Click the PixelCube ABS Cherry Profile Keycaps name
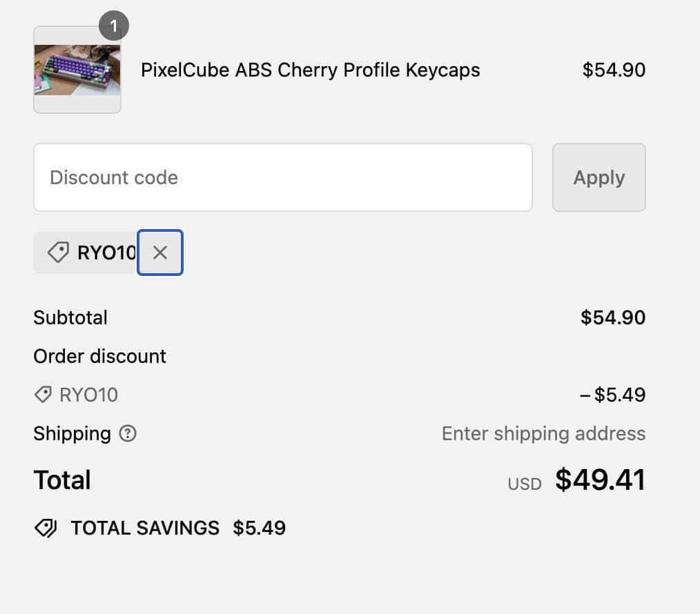Viewport: 700px width, 614px height. coord(310,70)
